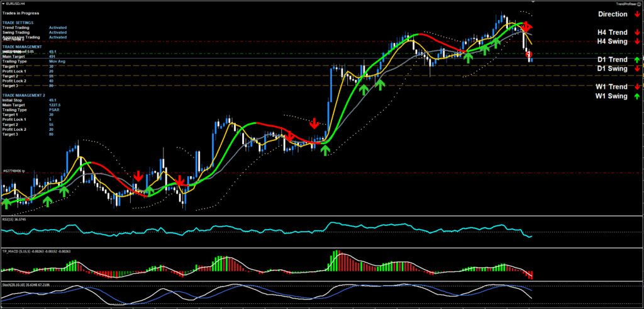Click the Trades in Progress heading

(x=19, y=14)
